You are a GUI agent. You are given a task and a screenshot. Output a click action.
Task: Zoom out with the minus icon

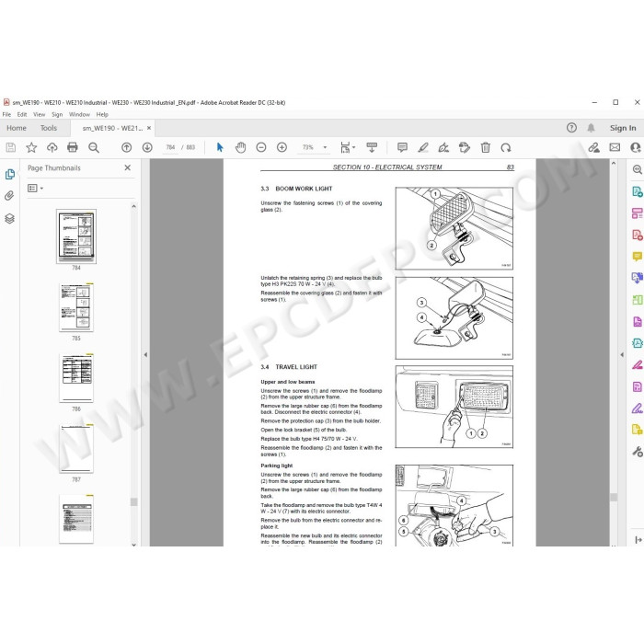tap(261, 147)
